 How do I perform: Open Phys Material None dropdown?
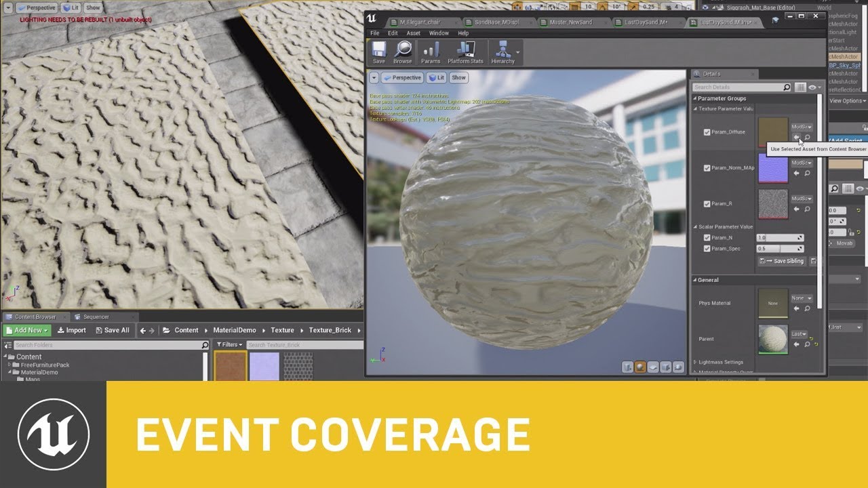click(x=802, y=298)
